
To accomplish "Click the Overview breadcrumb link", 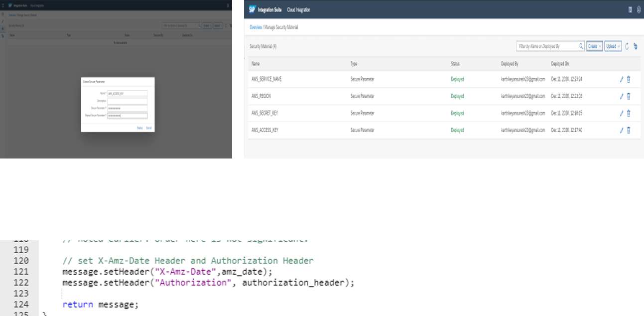I will click(256, 27).
